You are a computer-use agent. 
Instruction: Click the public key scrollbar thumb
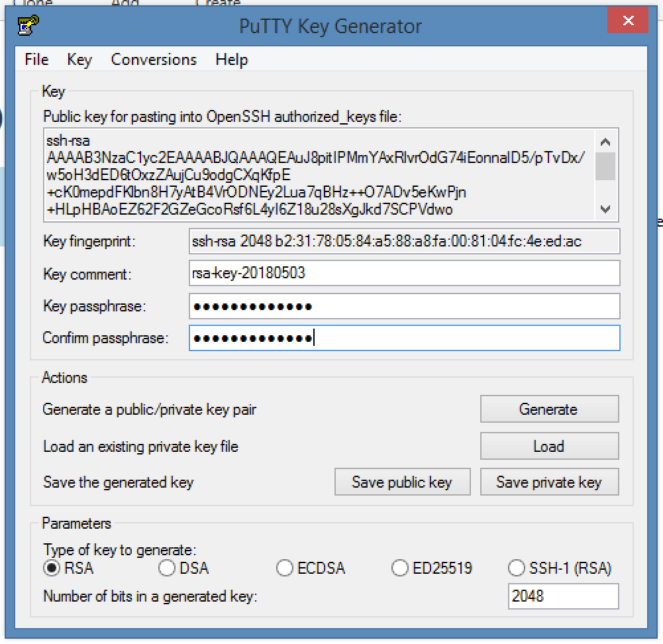(605, 166)
